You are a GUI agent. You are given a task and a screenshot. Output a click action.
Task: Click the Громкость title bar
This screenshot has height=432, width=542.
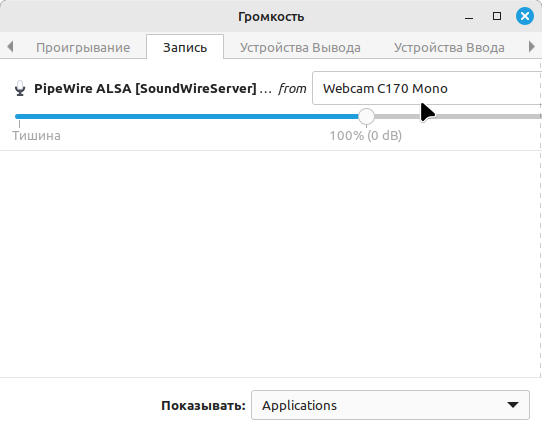pyautogui.click(x=271, y=16)
